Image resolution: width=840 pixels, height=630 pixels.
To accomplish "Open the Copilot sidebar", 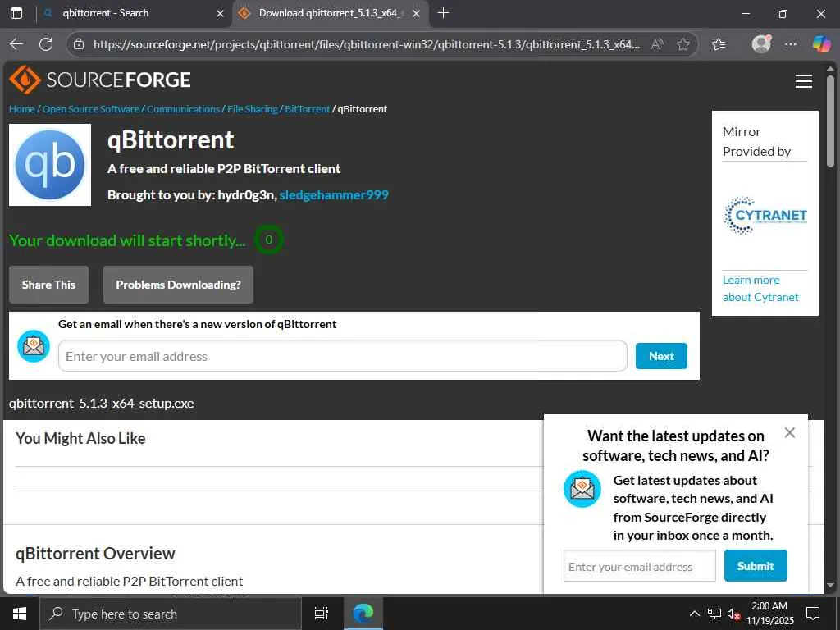I will [821, 44].
